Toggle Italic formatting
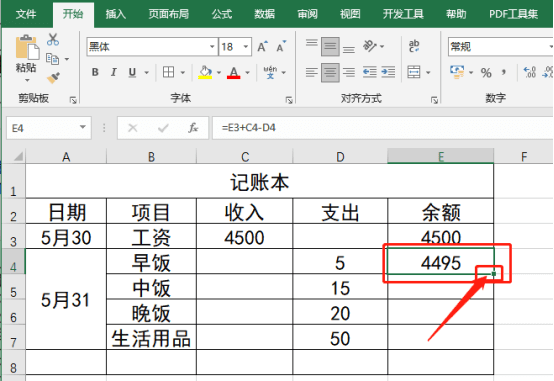Image resolution: width=554 pixels, height=381 pixels. tap(113, 72)
